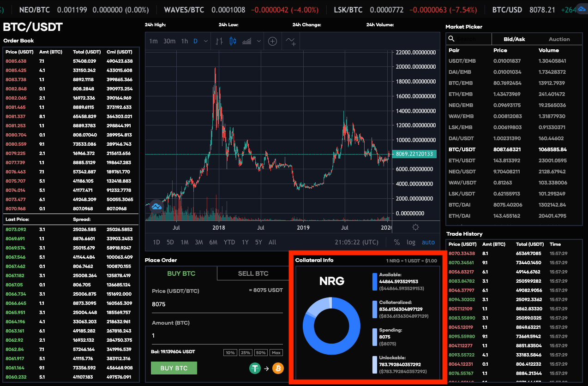Click the Unlockable color swatch bar
Screen dimensions: 588x386
(375, 365)
